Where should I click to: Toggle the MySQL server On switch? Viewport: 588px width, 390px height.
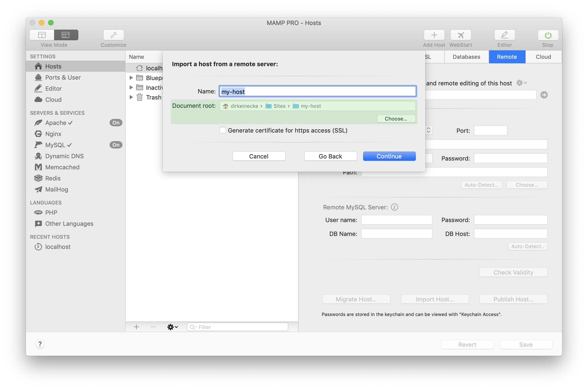(116, 145)
